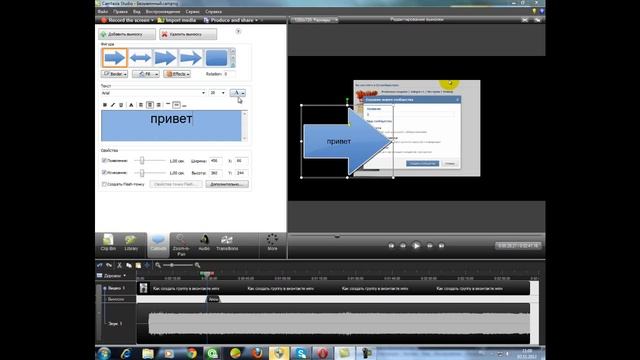Open the last menu in the menu bar

(x=213, y=11)
